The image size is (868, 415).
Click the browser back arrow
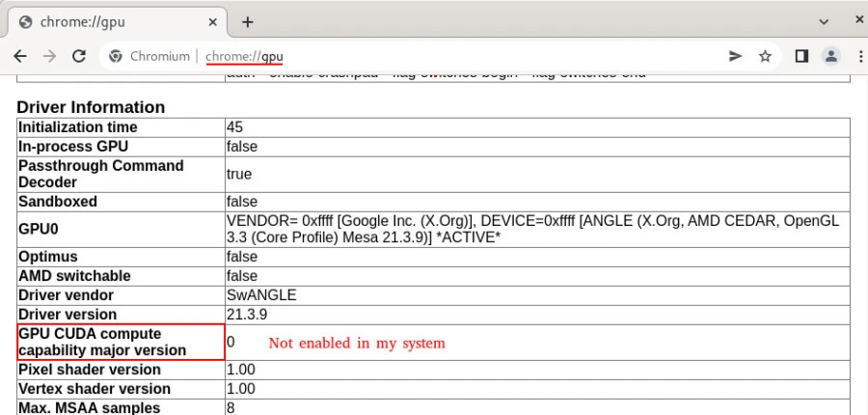point(21,56)
